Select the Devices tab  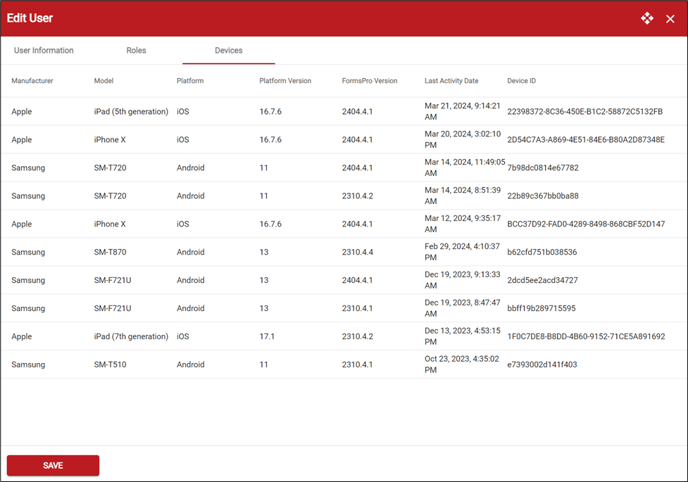coord(229,50)
